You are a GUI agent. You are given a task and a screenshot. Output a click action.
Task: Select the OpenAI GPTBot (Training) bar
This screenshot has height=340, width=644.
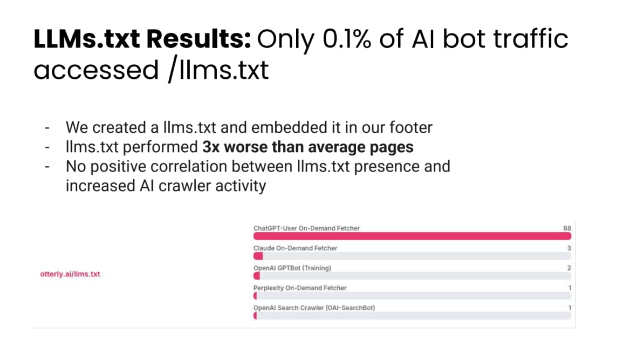point(412,276)
